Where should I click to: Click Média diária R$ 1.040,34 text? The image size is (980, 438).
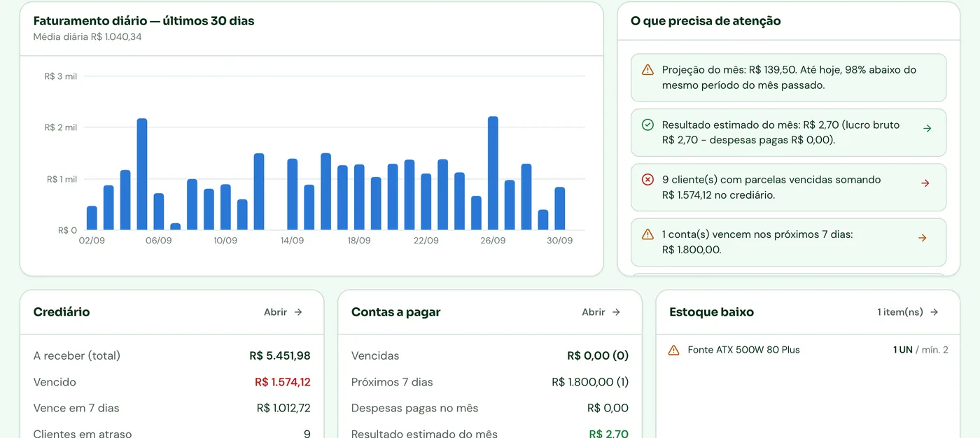pos(87,36)
